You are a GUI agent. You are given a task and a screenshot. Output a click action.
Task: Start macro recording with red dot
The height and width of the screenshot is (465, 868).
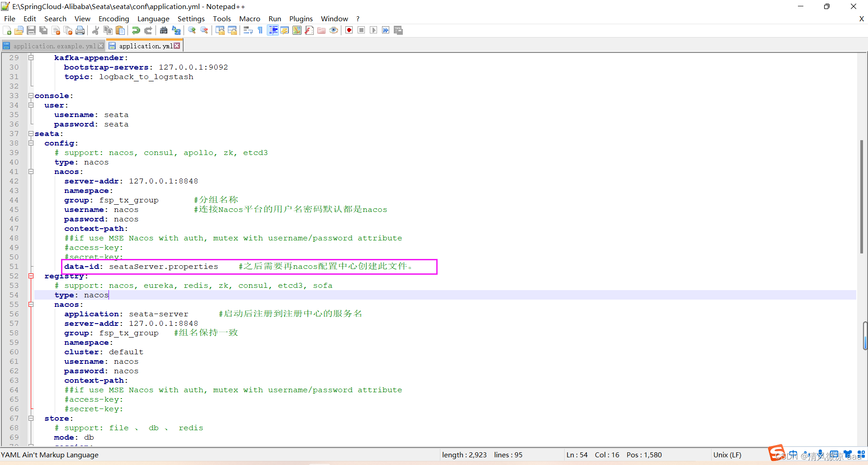349,30
